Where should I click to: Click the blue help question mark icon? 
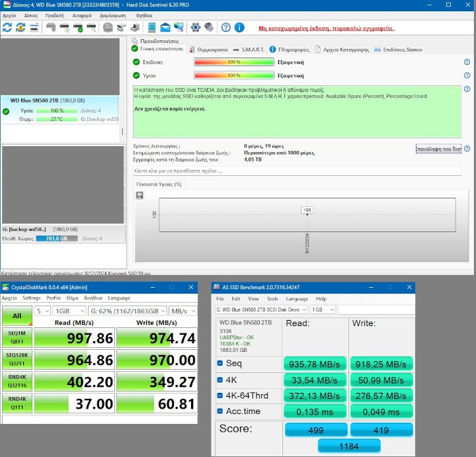[226, 28]
